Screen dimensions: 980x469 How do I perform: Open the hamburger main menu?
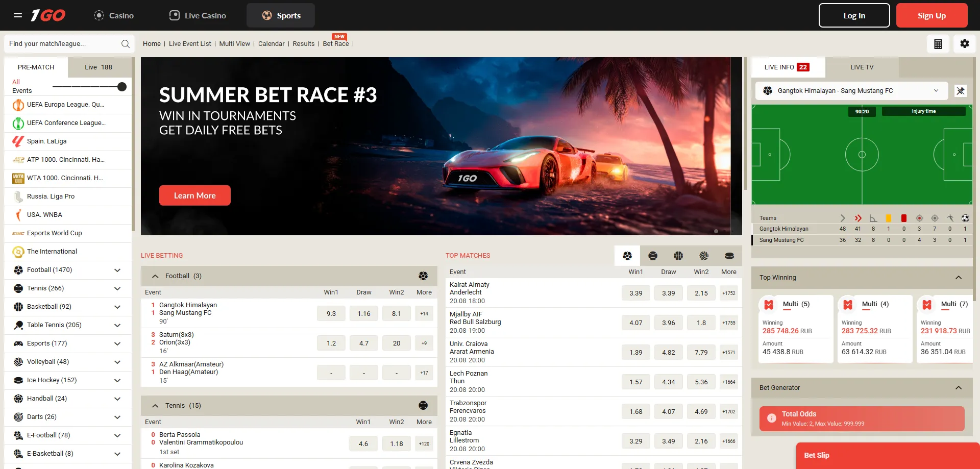(18, 15)
